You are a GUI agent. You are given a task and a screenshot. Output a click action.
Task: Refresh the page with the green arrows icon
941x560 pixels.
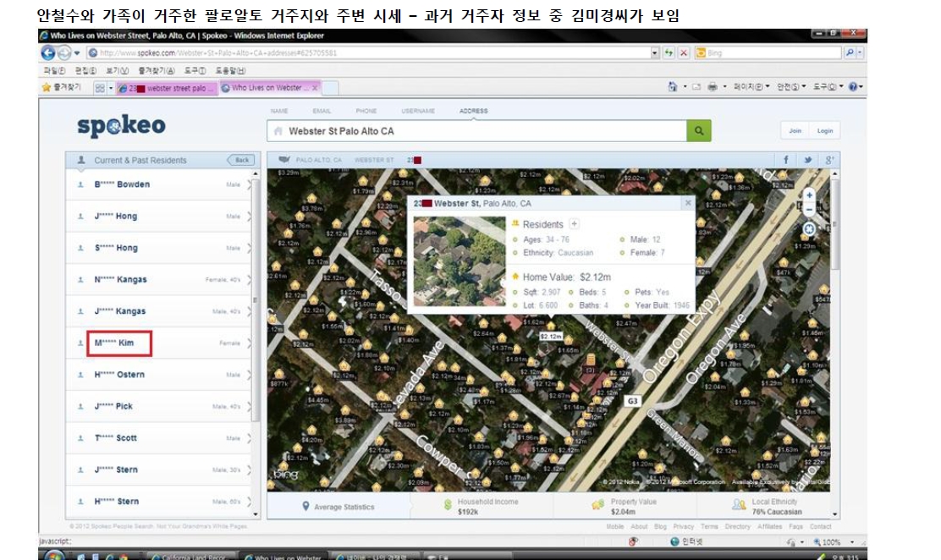pos(669,52)
